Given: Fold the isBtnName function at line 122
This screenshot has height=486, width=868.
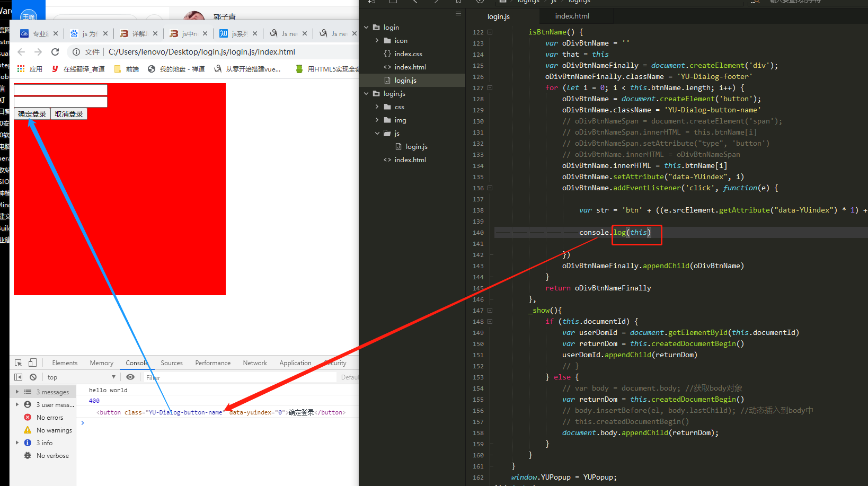Looking at the screenshot, I should [x=490, y=32].
